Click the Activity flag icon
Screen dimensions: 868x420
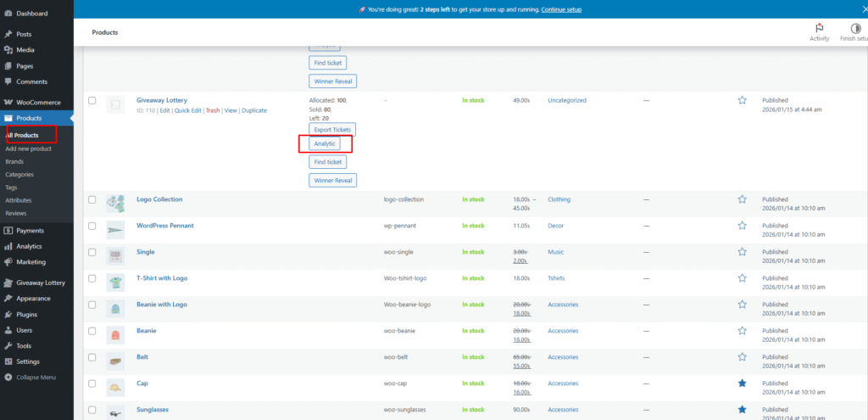tap(819, 28)
